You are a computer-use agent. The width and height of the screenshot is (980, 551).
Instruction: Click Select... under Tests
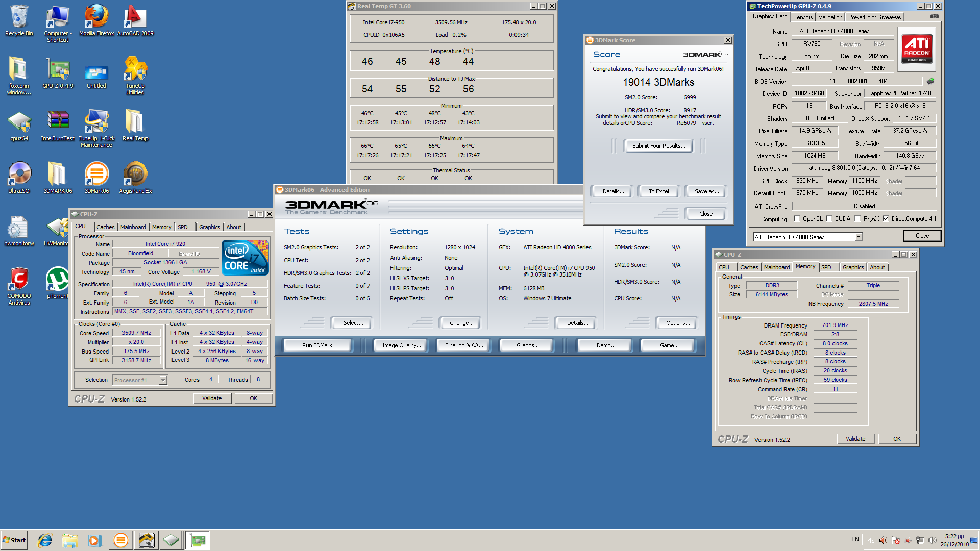[353, 323]
